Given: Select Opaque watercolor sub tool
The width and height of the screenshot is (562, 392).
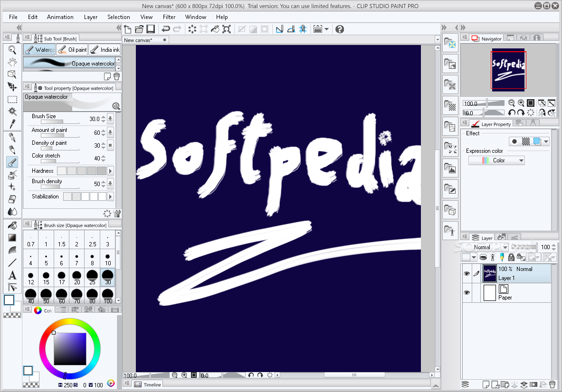Looking at the screenshot, I should coord(69,64).
